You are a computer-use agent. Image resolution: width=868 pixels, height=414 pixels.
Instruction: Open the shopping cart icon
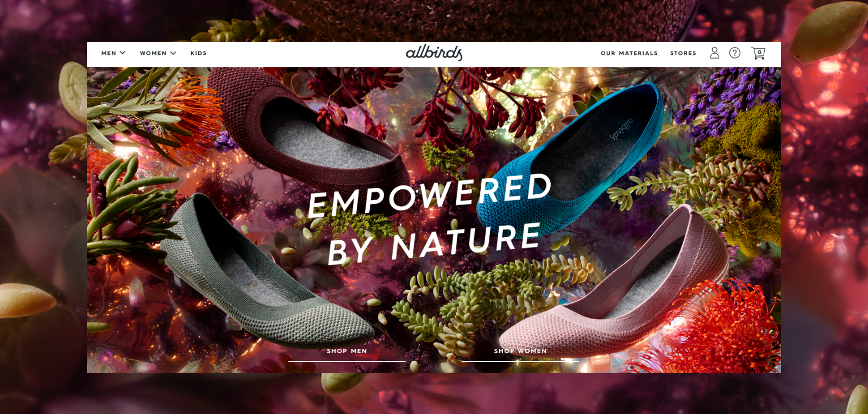758,53
